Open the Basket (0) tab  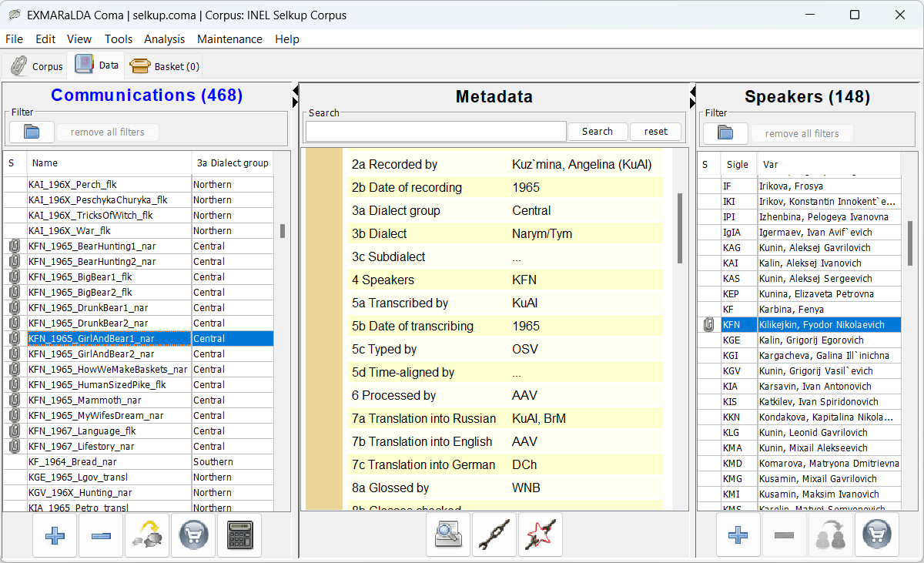[x=164, y=66]
